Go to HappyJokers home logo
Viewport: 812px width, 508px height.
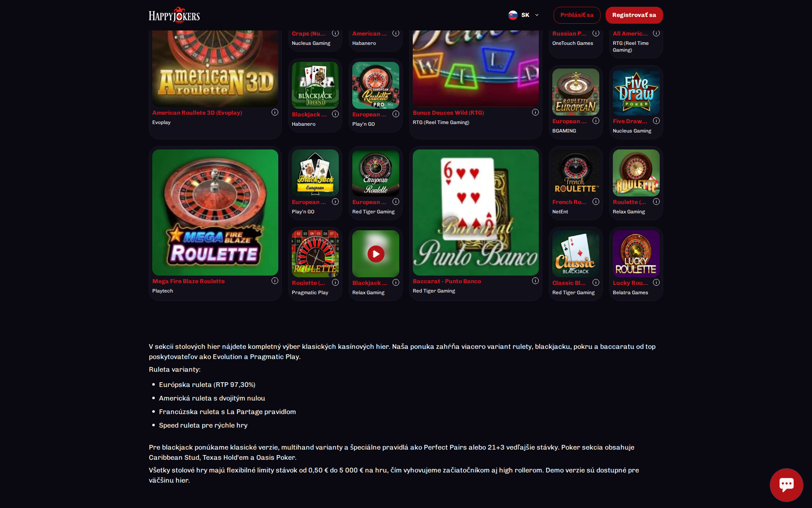(x=174, y=15)
